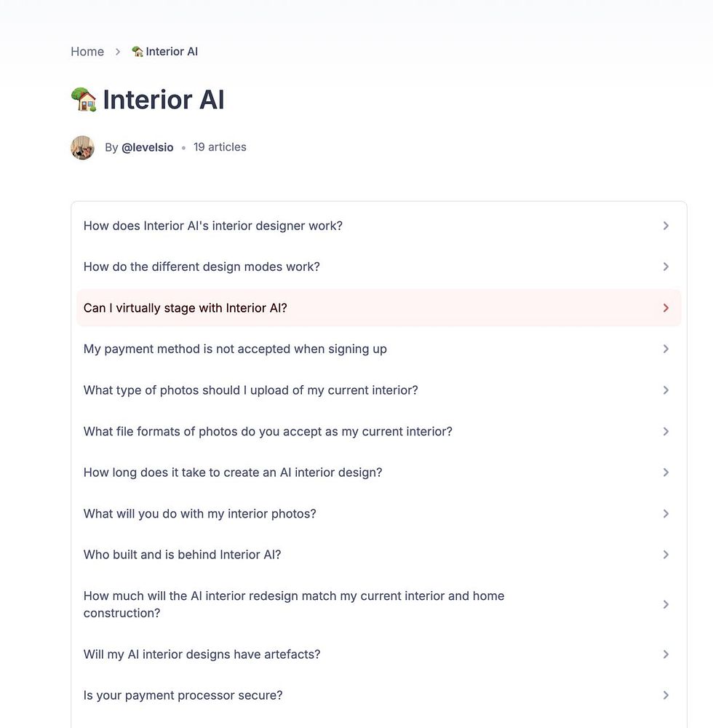Select the Interior AI breadcrumb item
713x728 pixels.
click(164, 52)
